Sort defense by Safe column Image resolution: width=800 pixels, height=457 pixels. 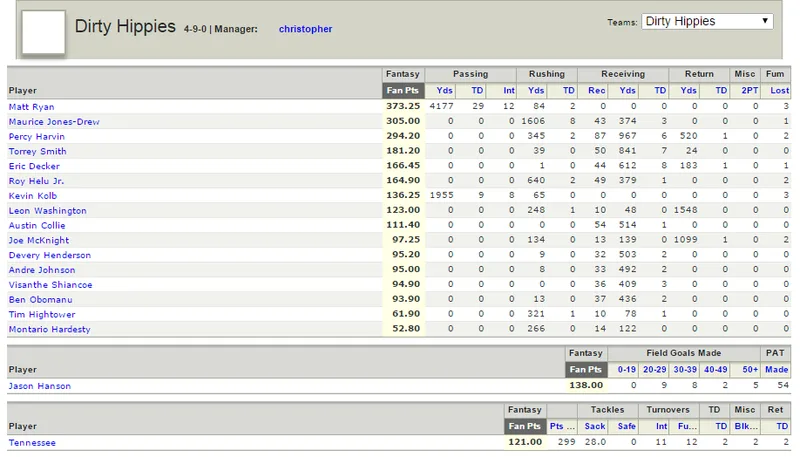click(x=627, y=426)
